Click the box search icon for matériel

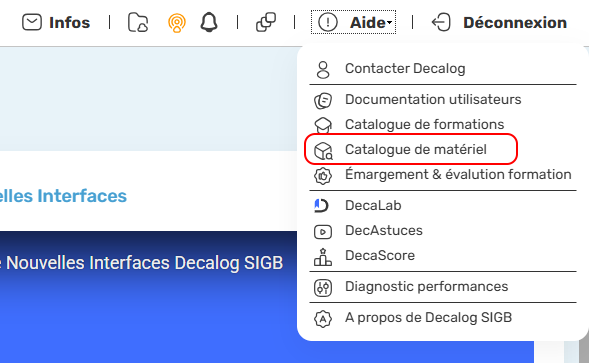point(323,151)
